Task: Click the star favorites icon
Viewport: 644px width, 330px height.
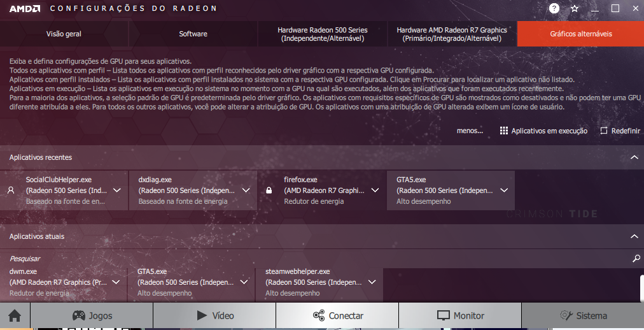Action: [575, 8]
